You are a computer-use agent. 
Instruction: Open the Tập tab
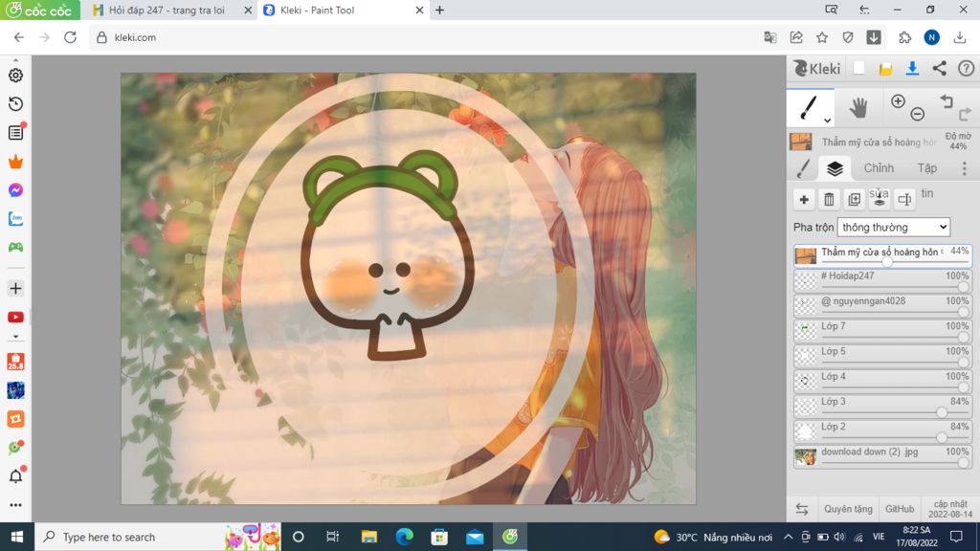[x=926, y=168]
